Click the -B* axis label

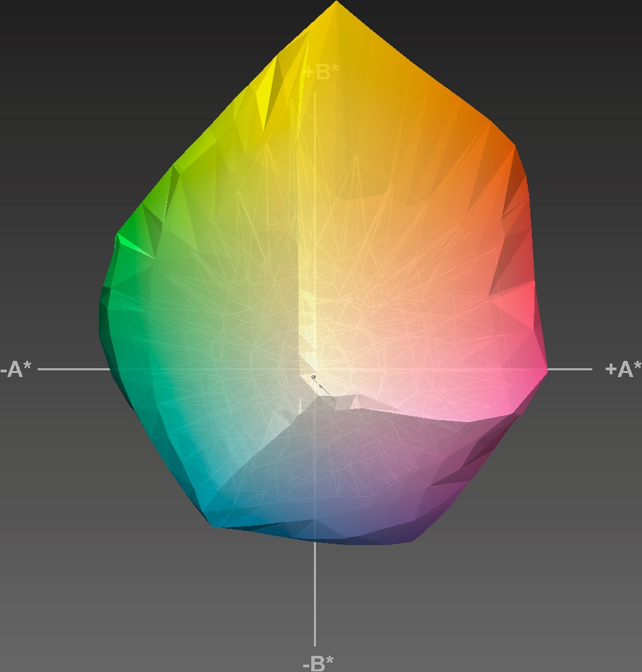(x=318, y=663)
